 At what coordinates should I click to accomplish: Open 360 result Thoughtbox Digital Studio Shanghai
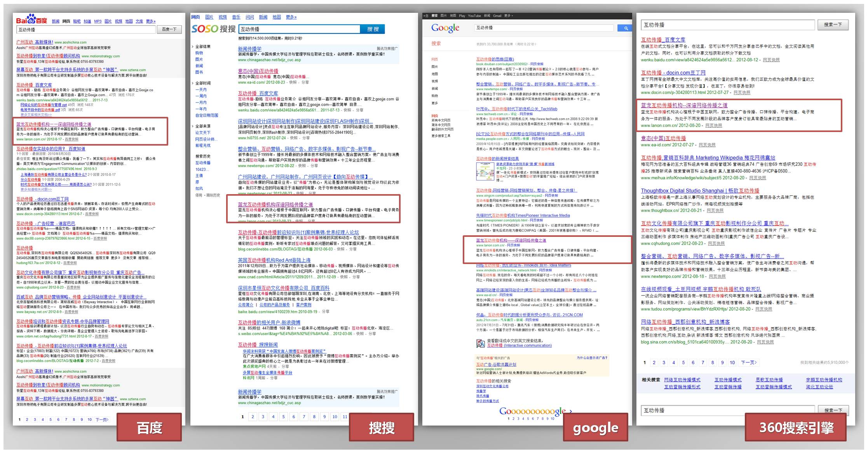[700, 191]
